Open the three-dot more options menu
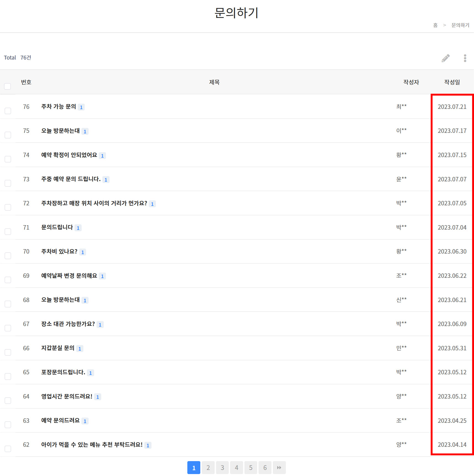 (465, 58)
